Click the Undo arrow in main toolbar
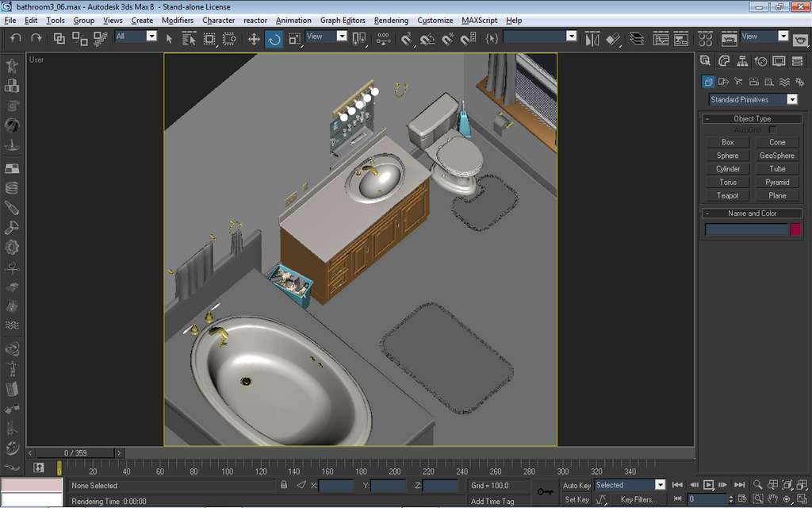This screenshot has width=812, height=508. click(x=16, y=38)
